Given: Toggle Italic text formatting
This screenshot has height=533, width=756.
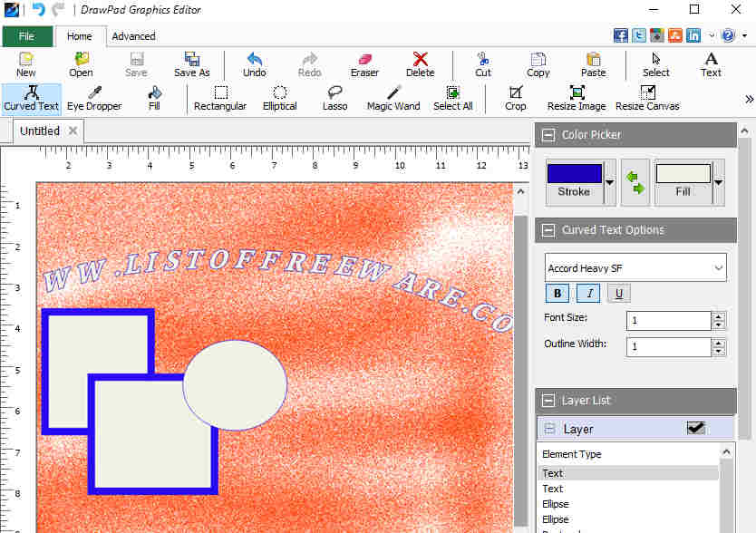Looking at the screenshot, I should tap(588, 293).
